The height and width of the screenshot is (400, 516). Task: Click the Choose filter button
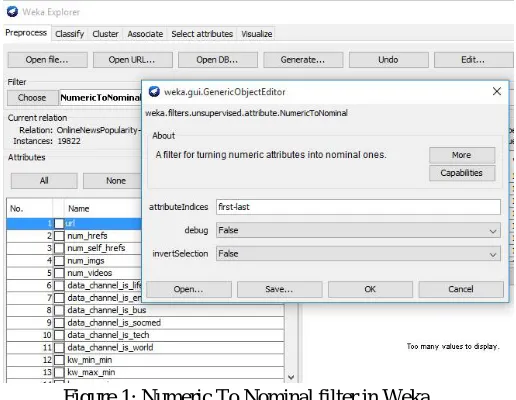pos(32,98)
